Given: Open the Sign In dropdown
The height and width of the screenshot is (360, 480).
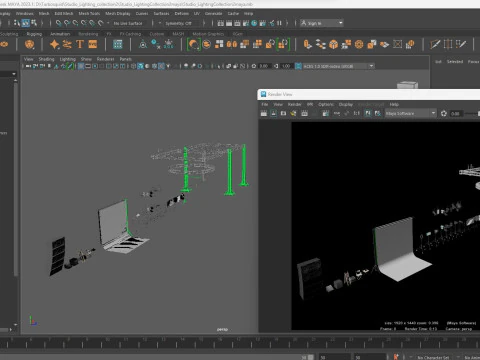Looking at the screenshot, I should point(321,23).
